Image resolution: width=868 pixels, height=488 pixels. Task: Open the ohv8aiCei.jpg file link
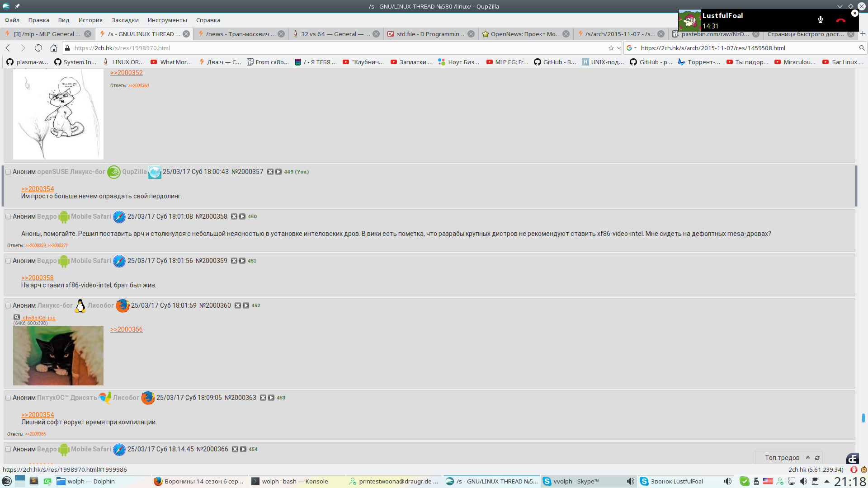coord(39,318)
